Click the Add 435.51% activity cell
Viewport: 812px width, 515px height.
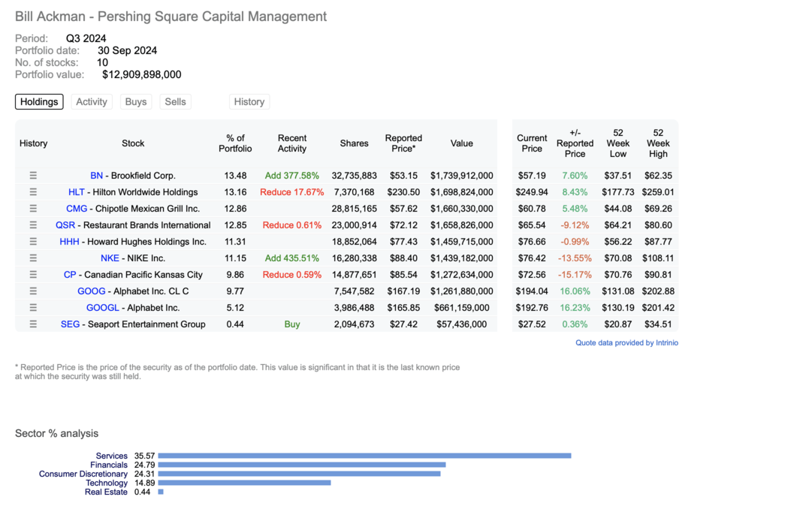[x=292, y=257]
